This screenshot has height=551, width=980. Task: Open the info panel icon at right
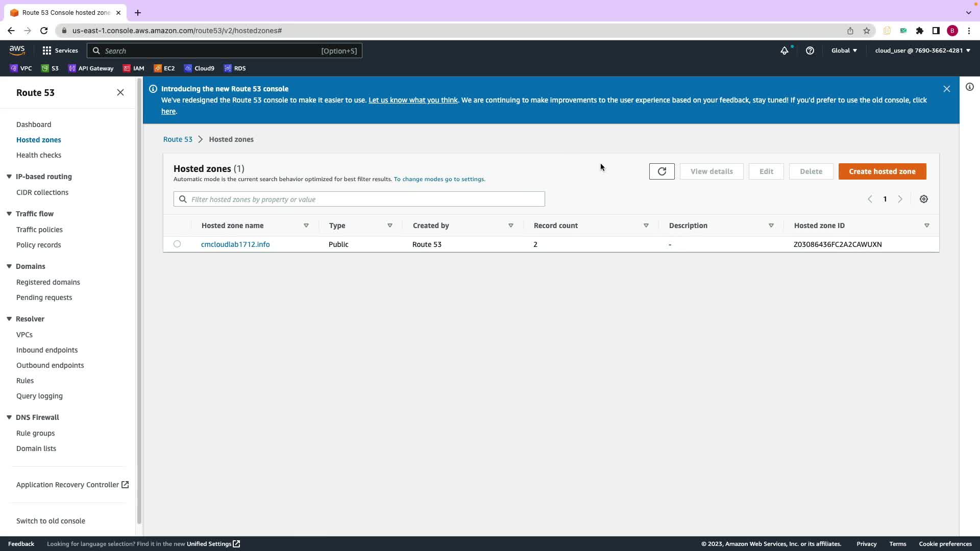coord(969,87)
